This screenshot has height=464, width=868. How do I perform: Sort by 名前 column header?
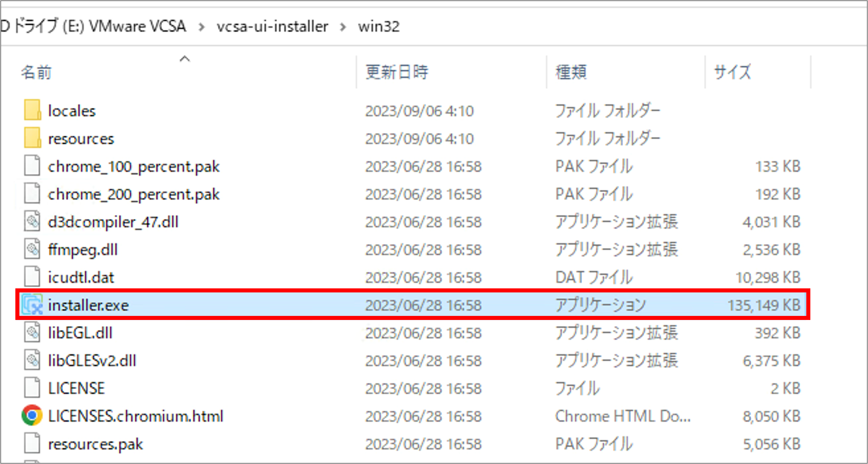tap(37, 72)
